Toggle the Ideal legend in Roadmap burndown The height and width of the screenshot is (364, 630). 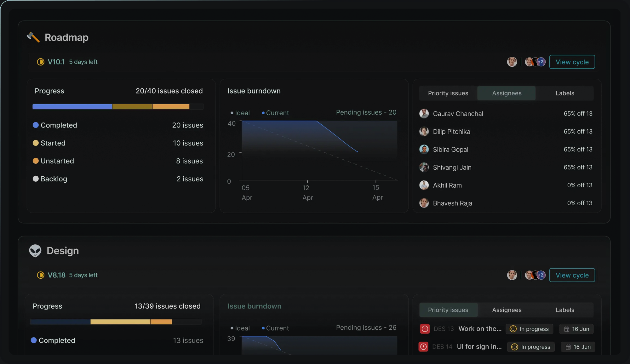coord(240,113)
